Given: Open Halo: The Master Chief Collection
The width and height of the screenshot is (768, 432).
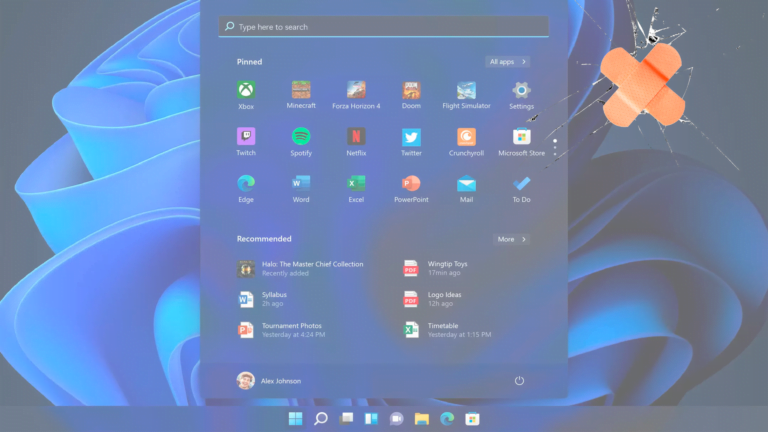Looking at the screenshot, I should (x=300, y=268).
